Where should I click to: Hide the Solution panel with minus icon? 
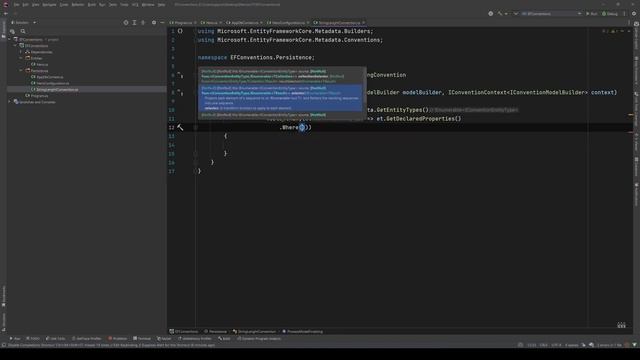click(x=162, y=22)
